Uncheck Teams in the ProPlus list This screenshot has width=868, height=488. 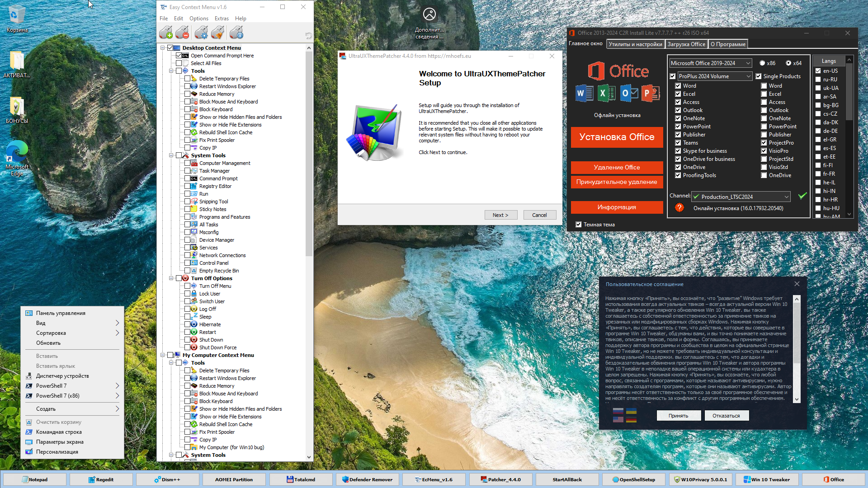click(x=678, y=143)
